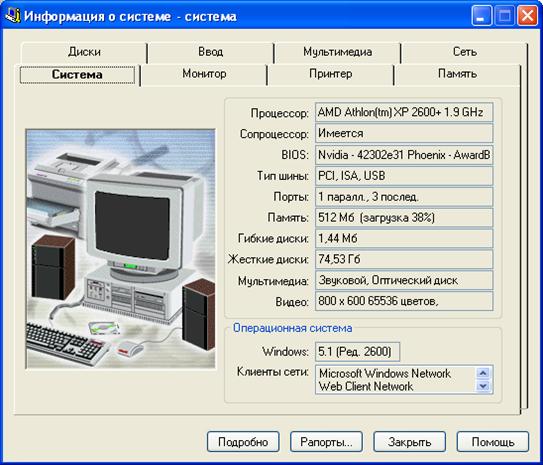Switch to the Ввод tab

(x=211, y=52)
